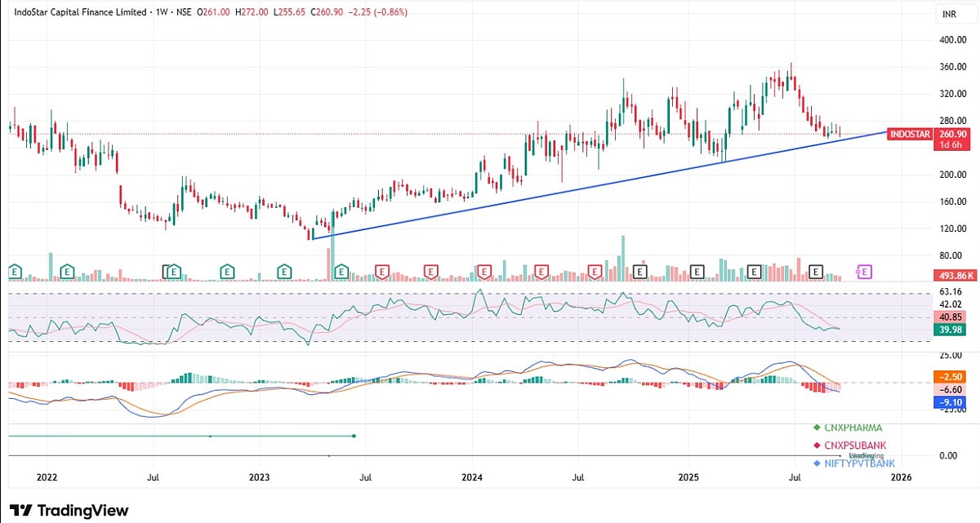
Task: Click the 2026 label on the time axis
Action: click(901, 476)
